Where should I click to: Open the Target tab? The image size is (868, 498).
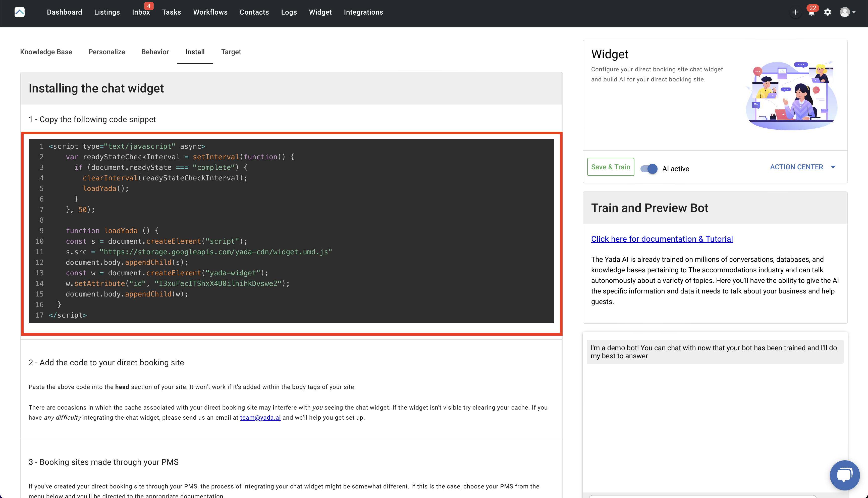click(x=231, y=52)
